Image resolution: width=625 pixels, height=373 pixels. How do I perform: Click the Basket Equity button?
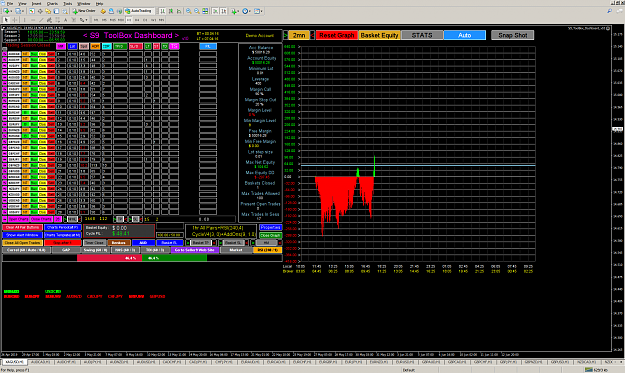(x=379, y=35)
